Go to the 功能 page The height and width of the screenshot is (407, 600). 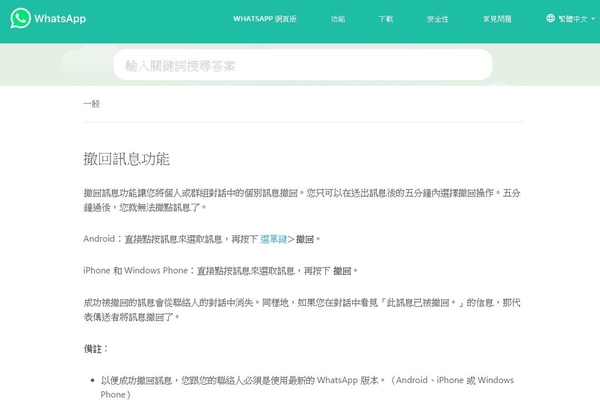coord(337,19)
